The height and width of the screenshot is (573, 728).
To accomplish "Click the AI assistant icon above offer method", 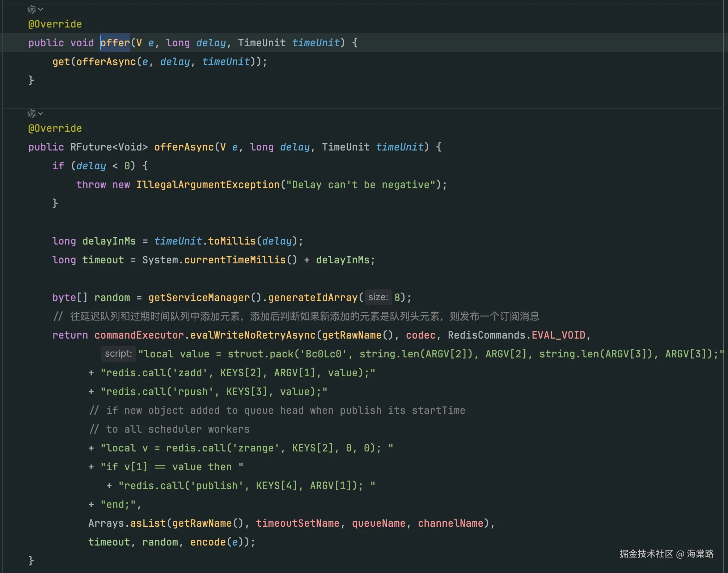I will pyautogui.click(x=32, y=9).
